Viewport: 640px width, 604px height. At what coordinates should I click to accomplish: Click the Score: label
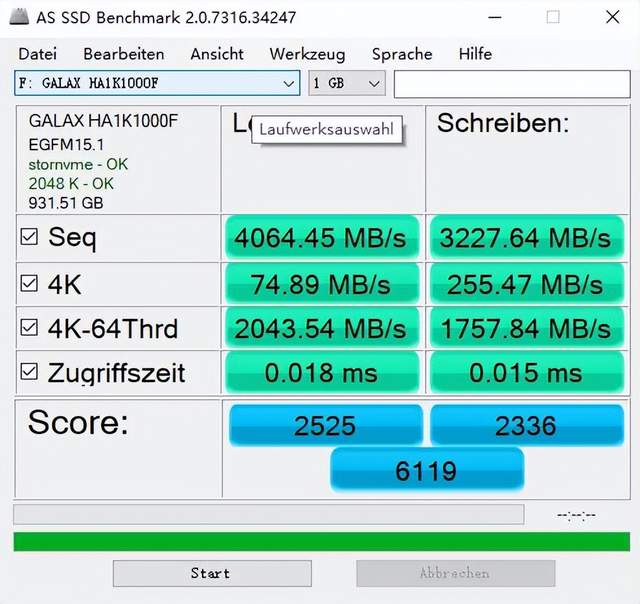(x=78, y=422)
